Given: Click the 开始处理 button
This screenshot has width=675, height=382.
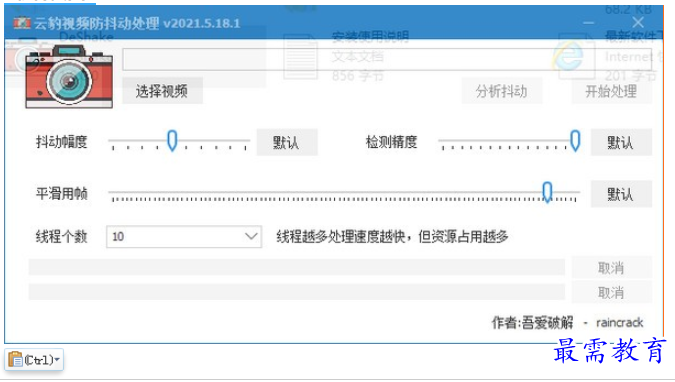Looking at the screenshot, I should pyautogui.click(x=611, y=91).
